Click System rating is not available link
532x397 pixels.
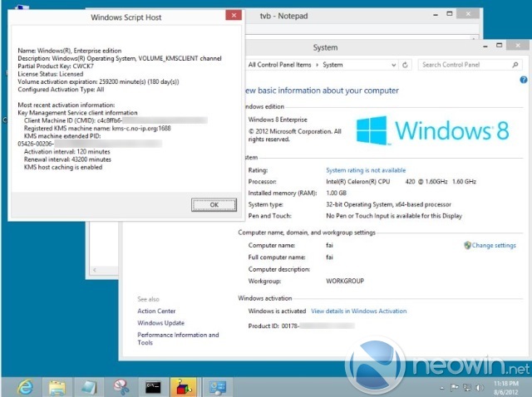coord(366,170)
